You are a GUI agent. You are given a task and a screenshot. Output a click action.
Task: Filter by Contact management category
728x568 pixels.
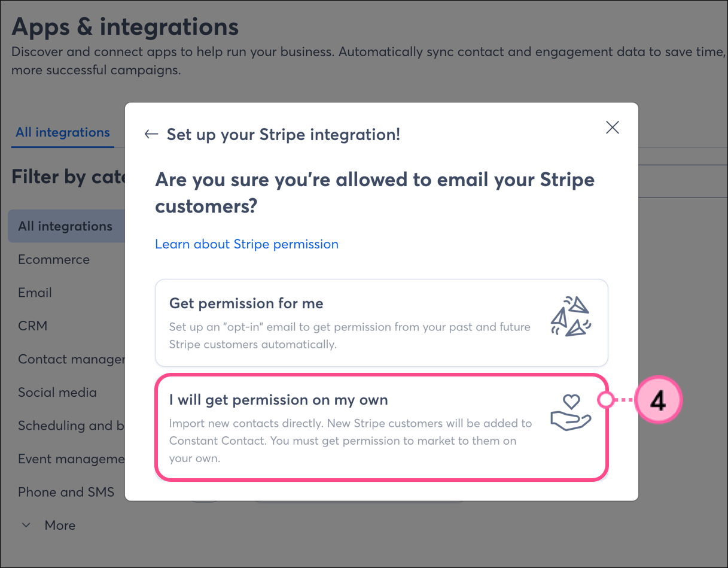pyautogui.click(x=71, y=359)
